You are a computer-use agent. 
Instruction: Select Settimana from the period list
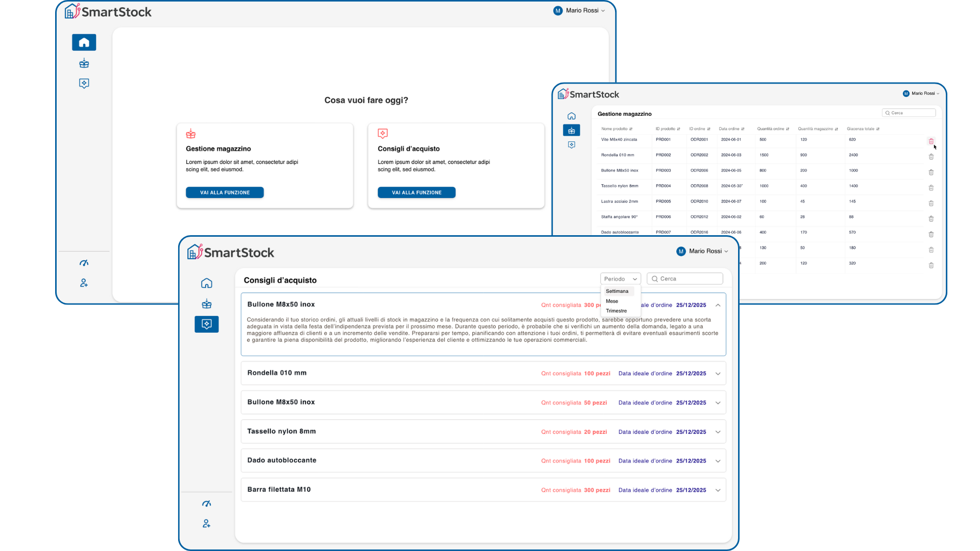point(617,291)
